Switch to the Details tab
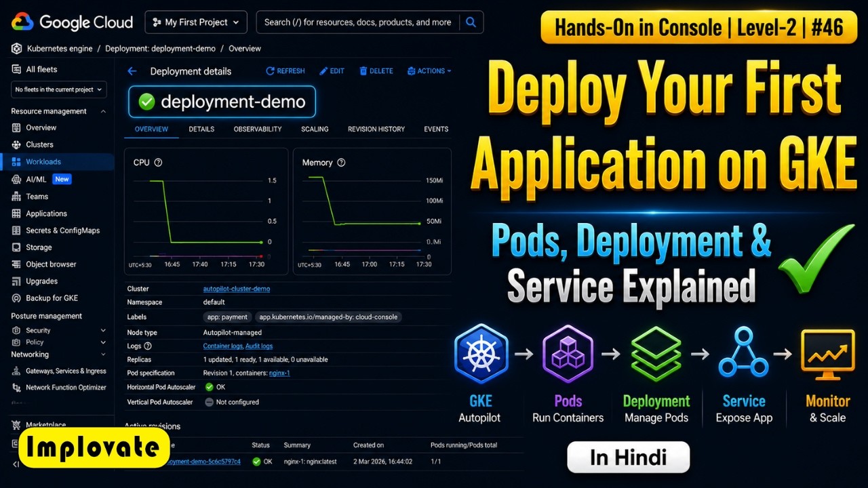This screenshot has height=488, width=868. (x=201, y=129)
